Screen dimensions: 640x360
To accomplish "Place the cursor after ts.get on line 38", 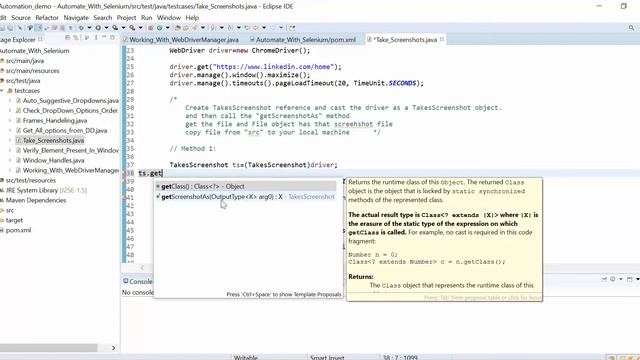I will [162, 173].
